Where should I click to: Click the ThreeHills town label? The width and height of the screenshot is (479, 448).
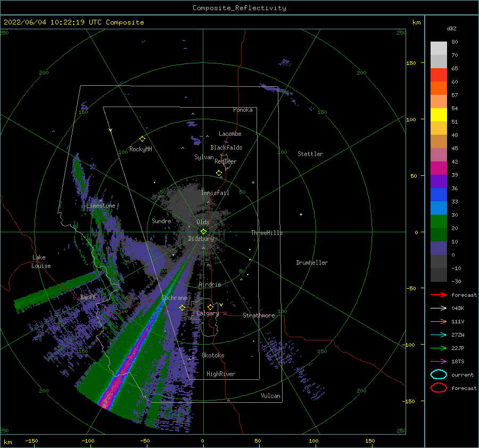pyautogui.click(x=267, y=233)
